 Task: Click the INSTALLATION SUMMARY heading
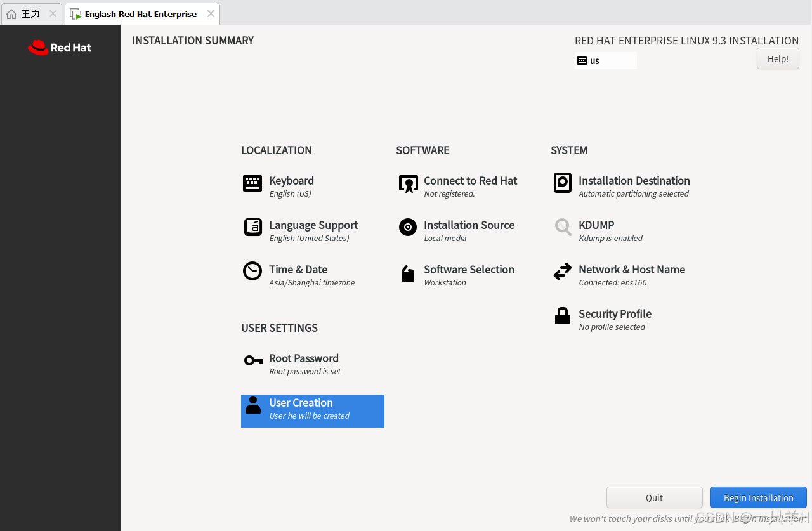click(193, 41)
